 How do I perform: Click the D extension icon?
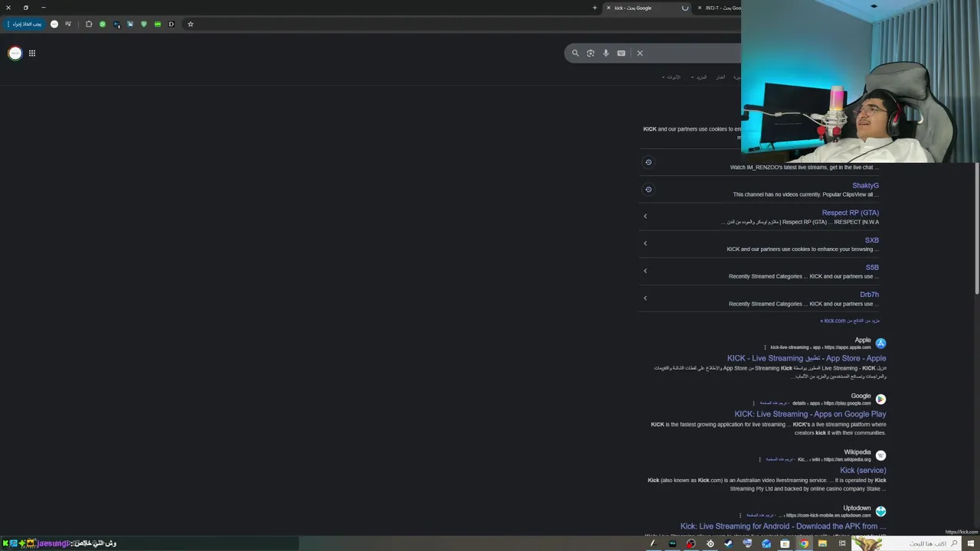click(x=171, y=24)
